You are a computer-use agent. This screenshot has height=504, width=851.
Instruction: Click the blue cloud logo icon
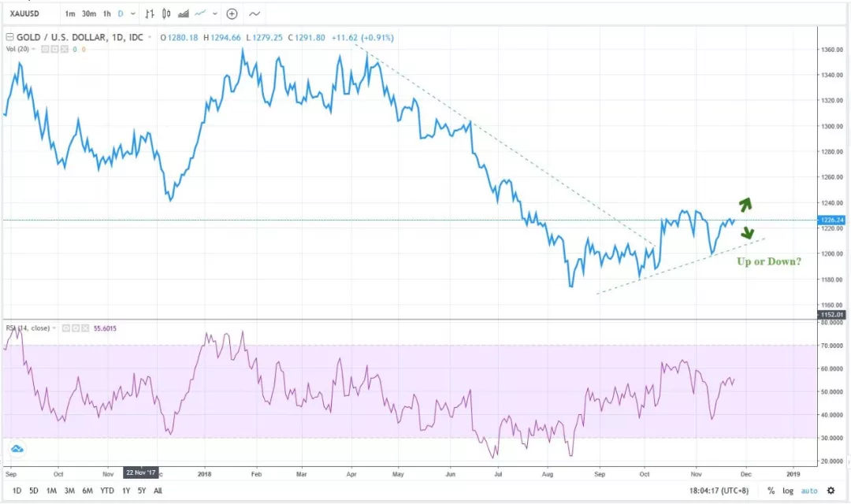pyautogui.click(x=17, y=449)
